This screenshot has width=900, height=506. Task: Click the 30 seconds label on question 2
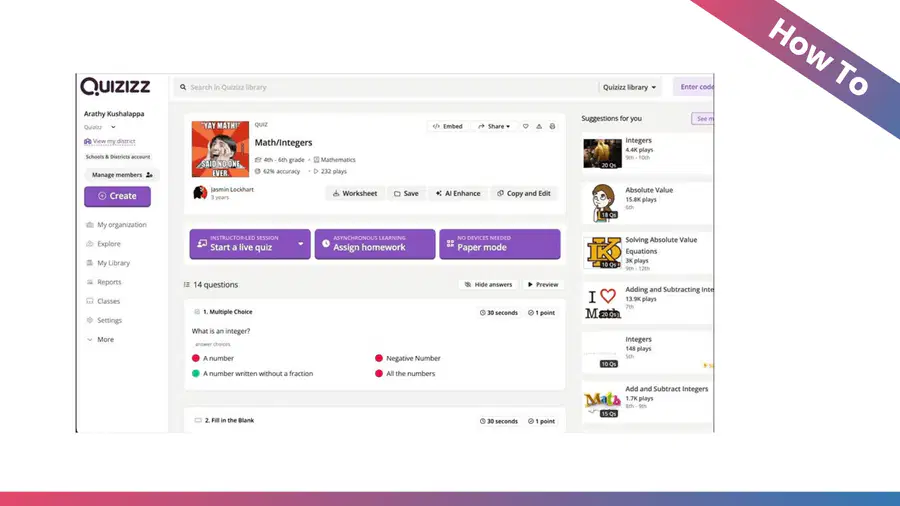499,421
